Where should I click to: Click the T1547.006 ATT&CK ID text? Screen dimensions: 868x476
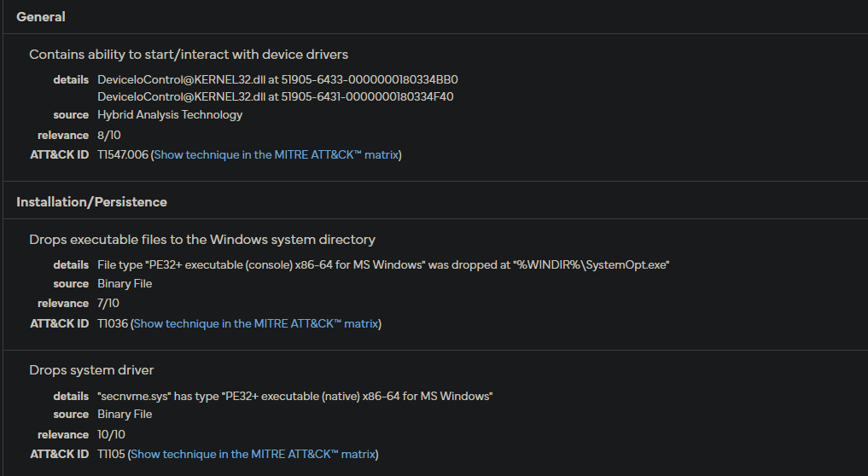123,154
